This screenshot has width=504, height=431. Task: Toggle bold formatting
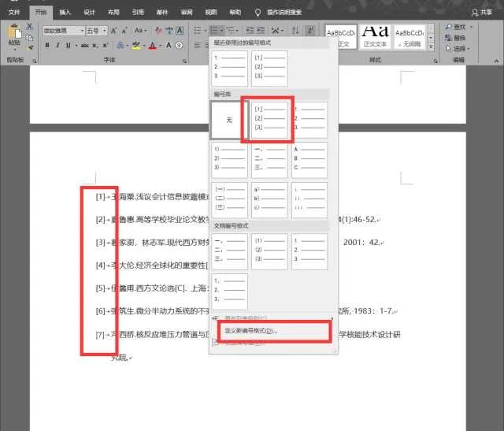(47, 46)
